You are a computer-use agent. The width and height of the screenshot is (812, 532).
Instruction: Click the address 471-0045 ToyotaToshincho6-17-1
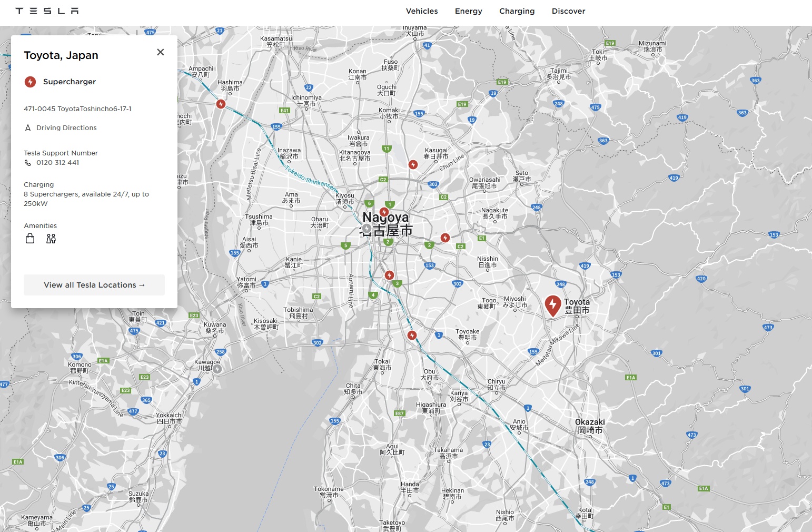(77, 109)
